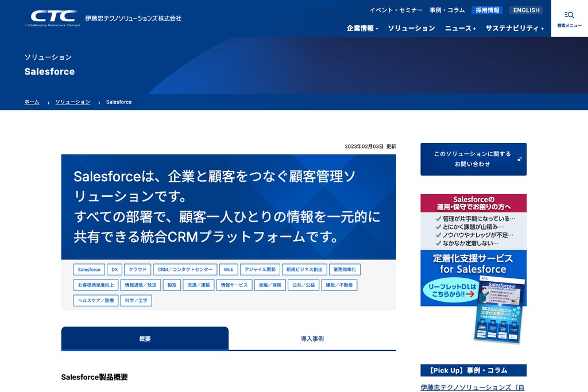Open the ソリューション menu item
This screenshot has width=588, height=392.
coord(411,28)
